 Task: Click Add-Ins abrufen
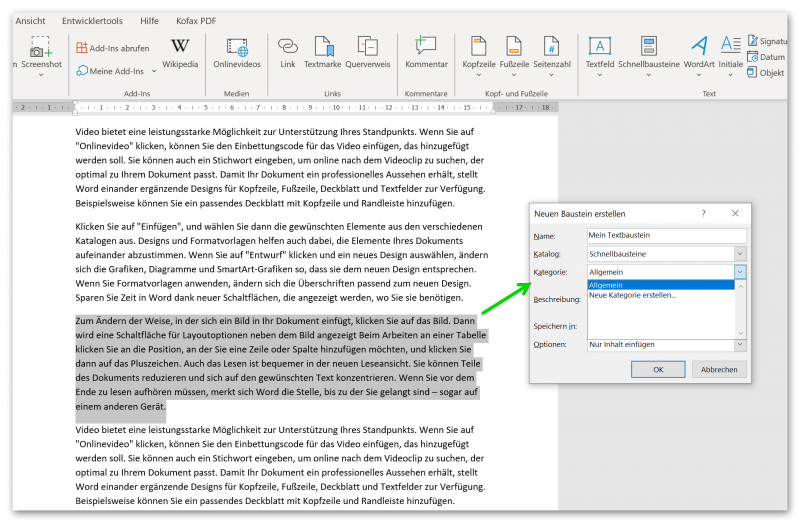[x=112, y=48]
